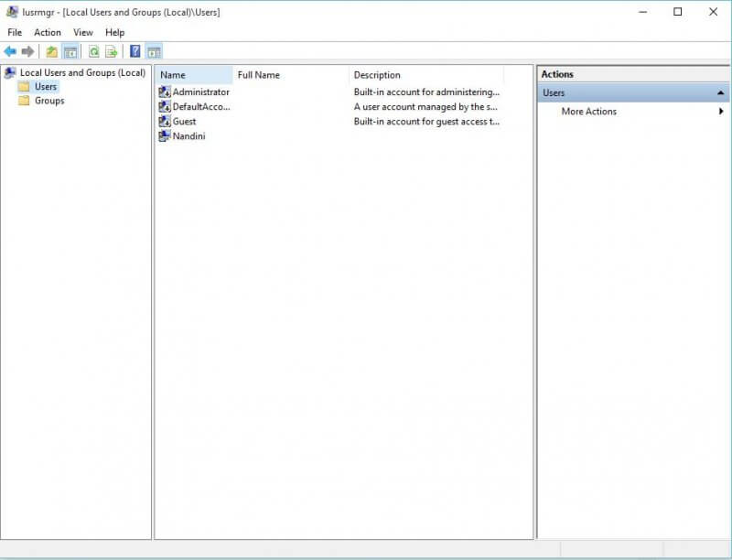Screen dimensions: 732x560
Task: Expand the More Actions submenu arrow
Action: coord(721,112)
